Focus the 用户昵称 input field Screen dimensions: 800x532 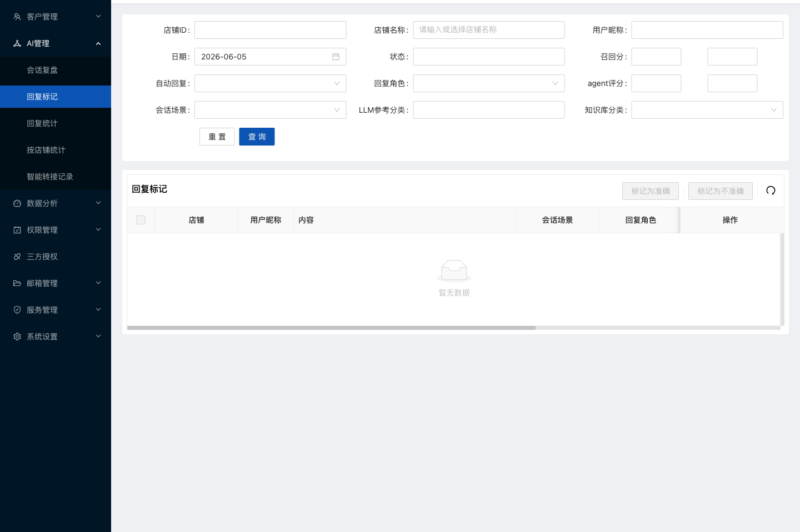(x=707, y=30)
